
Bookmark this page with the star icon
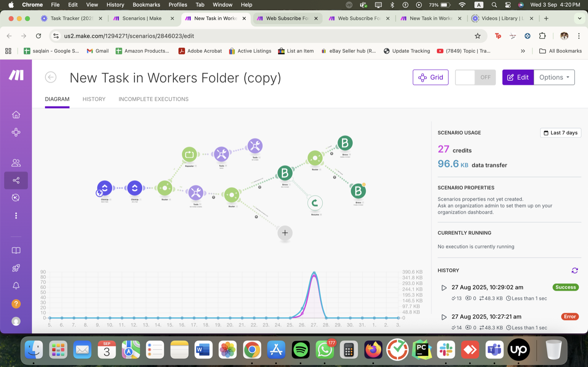click(x=477, y=36)
